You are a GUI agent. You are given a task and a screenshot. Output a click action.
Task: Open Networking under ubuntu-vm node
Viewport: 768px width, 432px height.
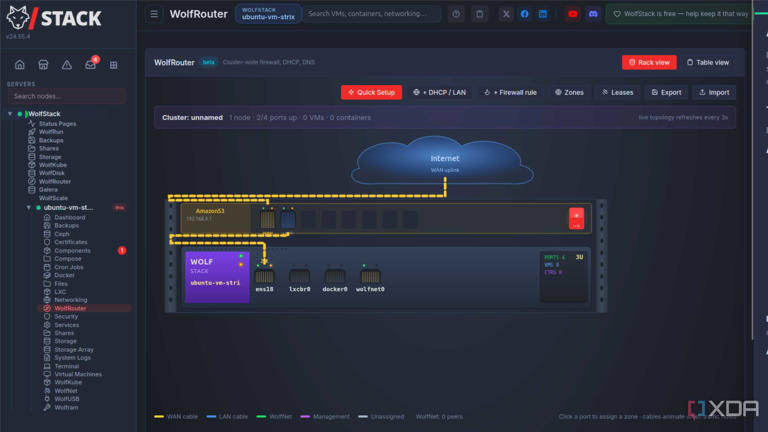pos(71,300)
